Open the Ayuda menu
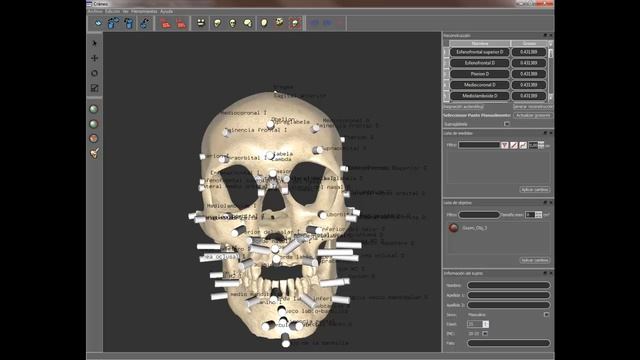The width and height of the screenshot is (640, 360). [167, 11]
